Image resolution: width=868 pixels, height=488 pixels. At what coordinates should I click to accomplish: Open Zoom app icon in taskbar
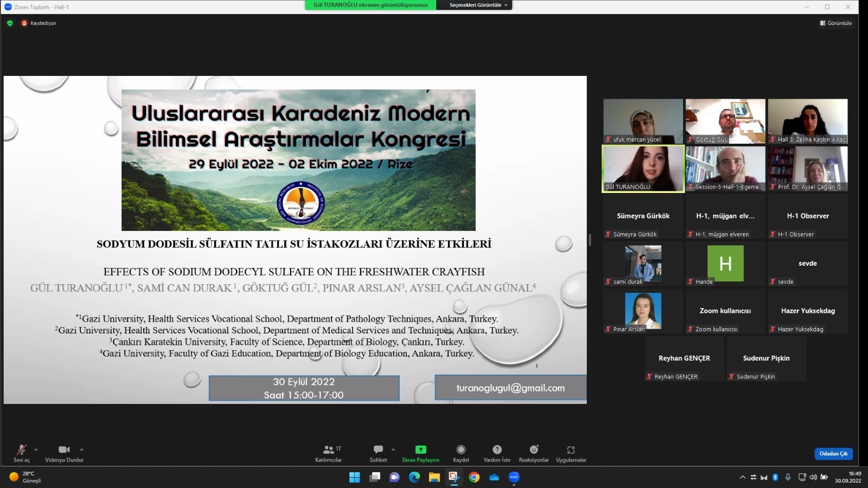514,477
